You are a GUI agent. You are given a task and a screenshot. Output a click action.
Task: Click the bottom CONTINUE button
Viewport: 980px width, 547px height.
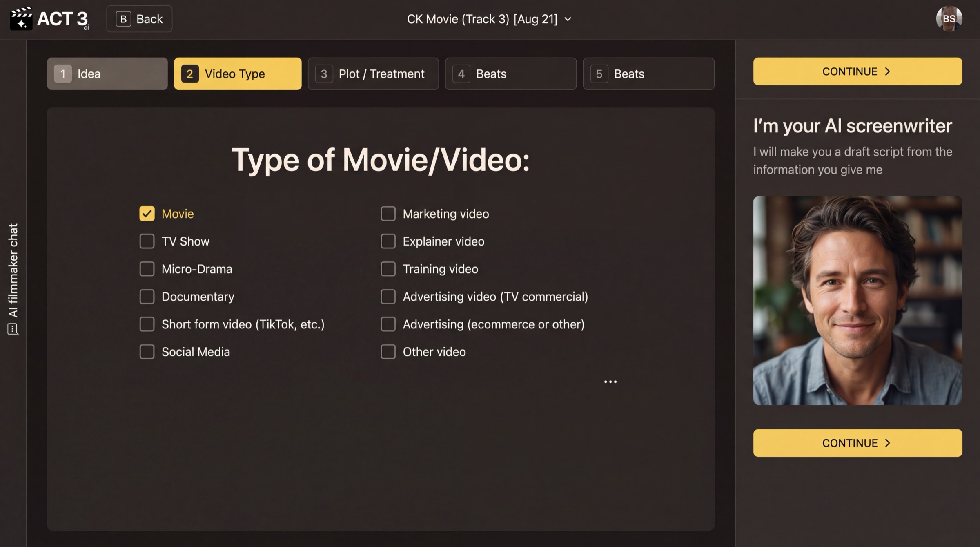pyautogui.click(x=857, y=443)
